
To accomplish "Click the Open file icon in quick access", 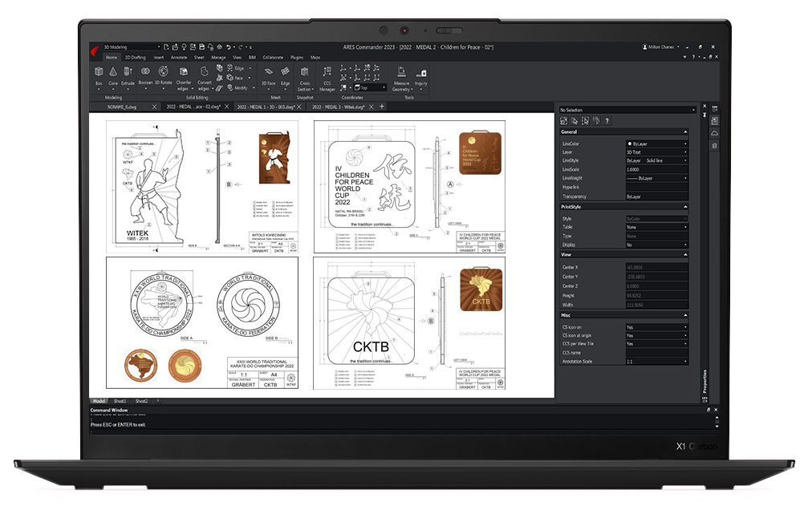I will (x=175, y=47).
